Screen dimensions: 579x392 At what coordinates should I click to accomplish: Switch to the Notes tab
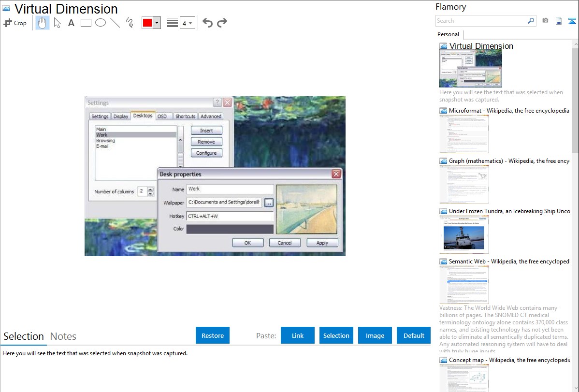[x=63, y=336]
